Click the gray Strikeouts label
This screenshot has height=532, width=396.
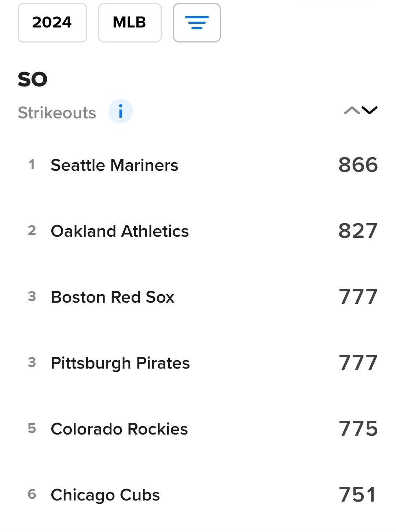[x=57, y=113]
